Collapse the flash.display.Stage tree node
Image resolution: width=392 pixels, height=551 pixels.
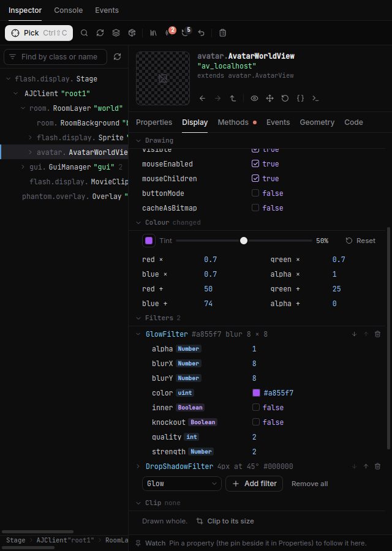tap(9, 79)
